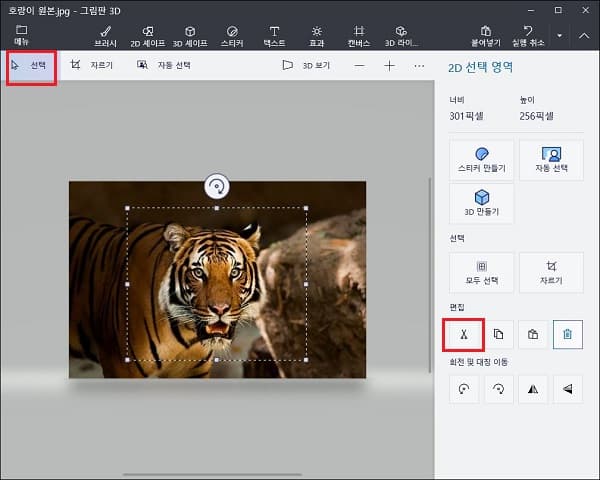
Task: Cut the selection with scissors icon
Action: 464,335
